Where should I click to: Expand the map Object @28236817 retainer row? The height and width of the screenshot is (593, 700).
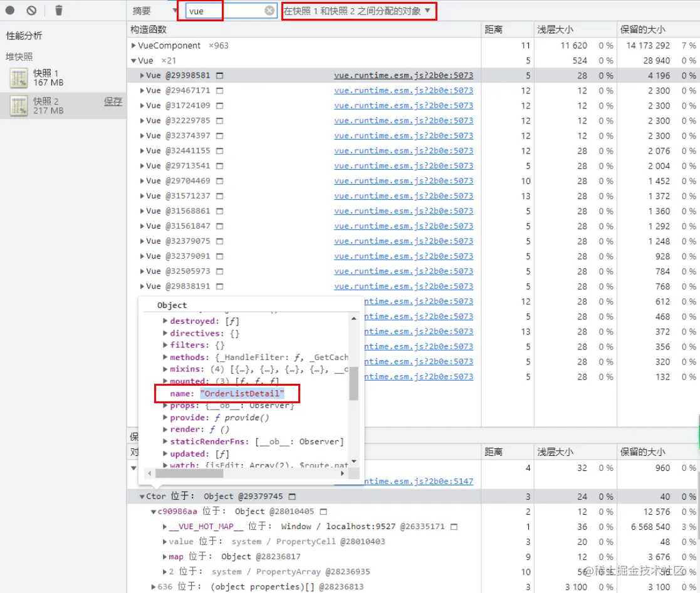click(x=165, y=557)
